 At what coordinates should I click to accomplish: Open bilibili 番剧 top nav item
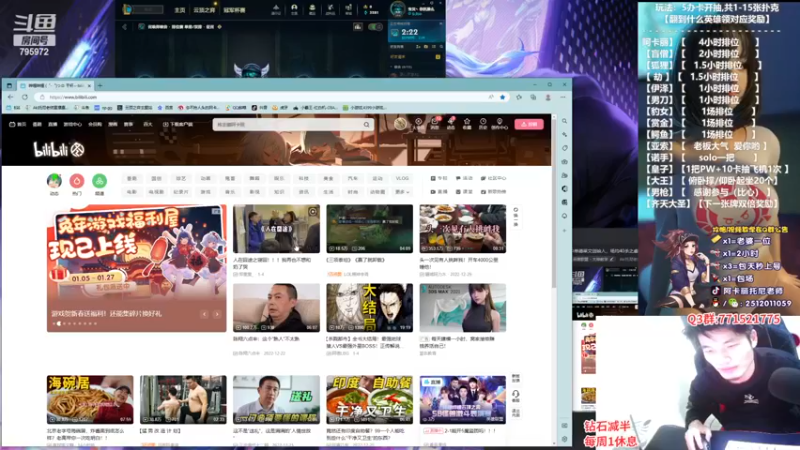click(x=37, y=124)
